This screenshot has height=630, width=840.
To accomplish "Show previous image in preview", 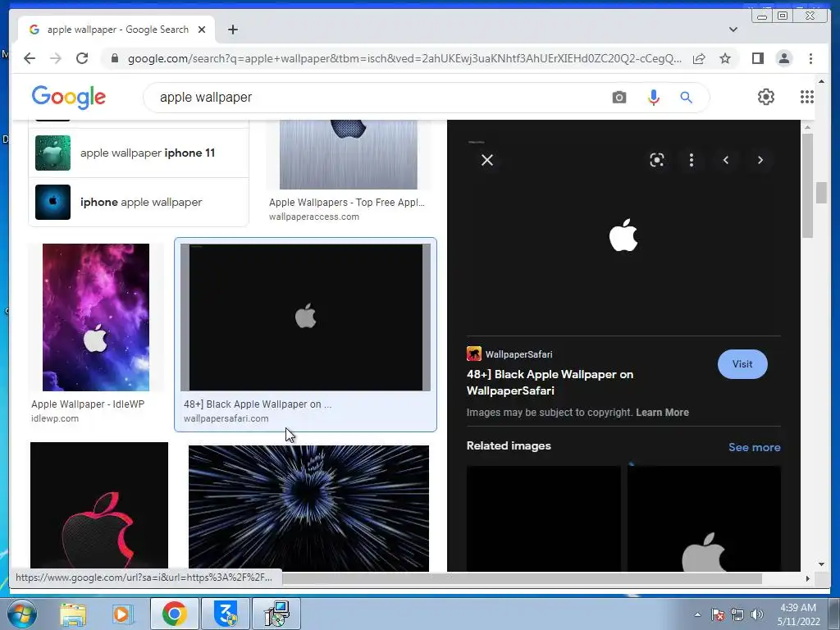I will (726, 160).
